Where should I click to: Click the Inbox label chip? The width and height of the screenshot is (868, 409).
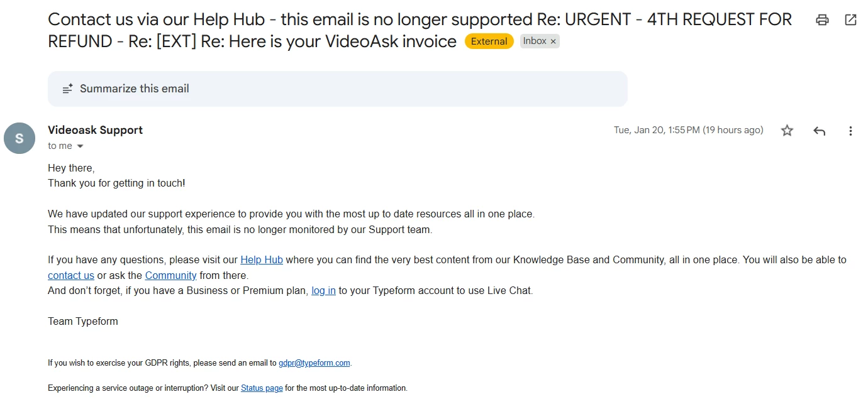point(535,41)
